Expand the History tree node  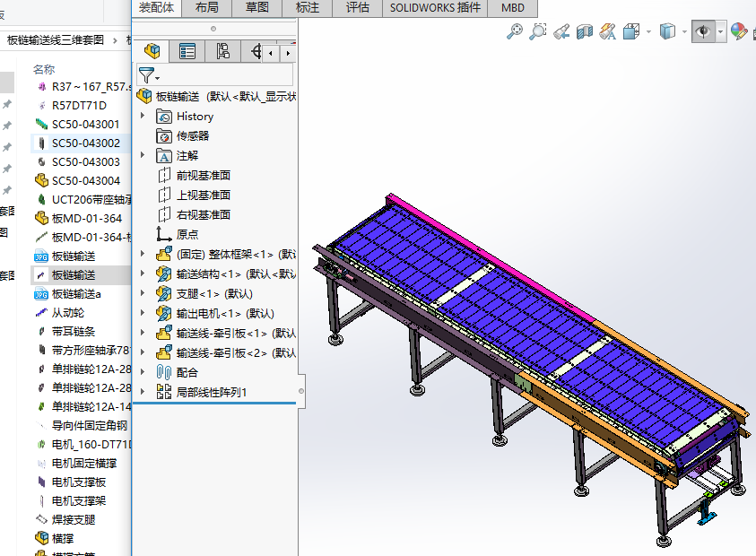(x=142, y=117)
